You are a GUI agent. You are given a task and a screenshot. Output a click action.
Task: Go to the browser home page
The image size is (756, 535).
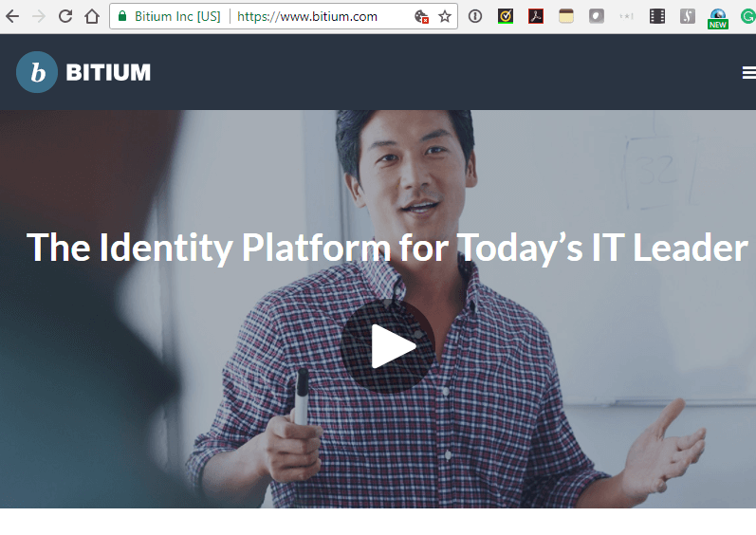point(92,16)
